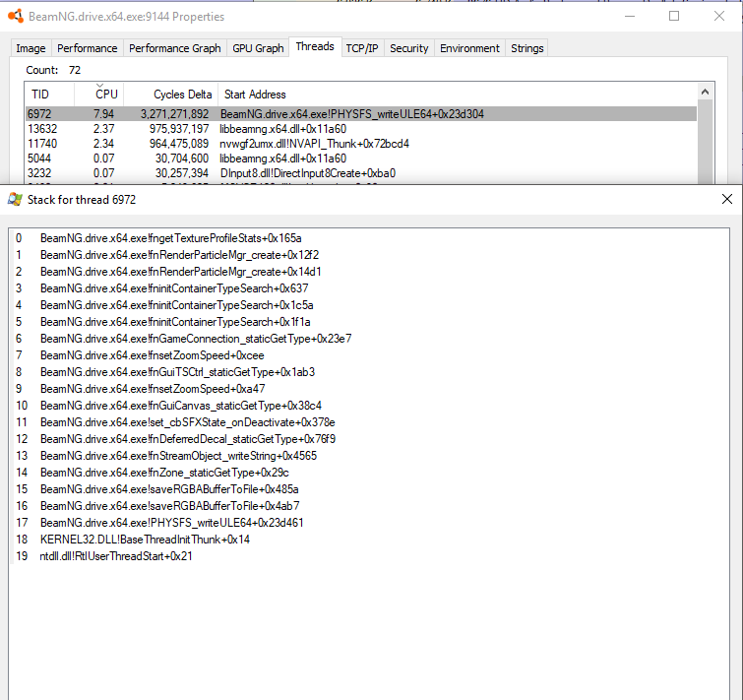This screenshot has height=700, width=743.
Task: Select thread row with TID 6972
Action: (361, 114)
